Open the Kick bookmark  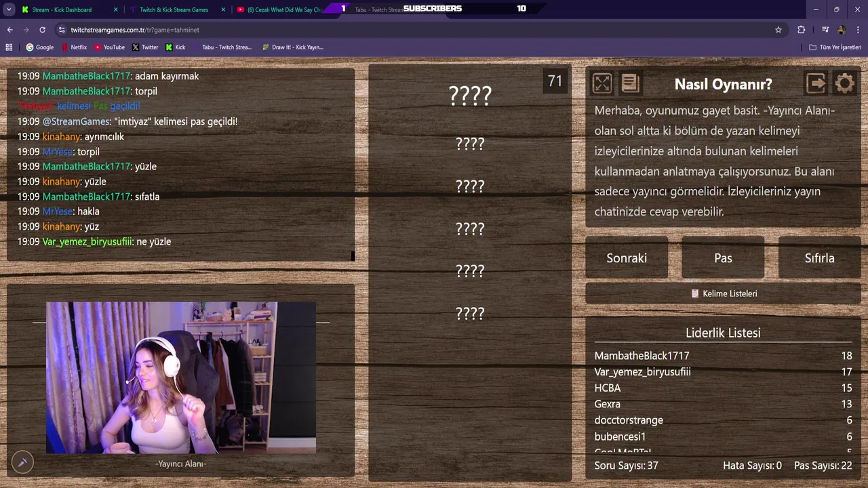point(176,47)
